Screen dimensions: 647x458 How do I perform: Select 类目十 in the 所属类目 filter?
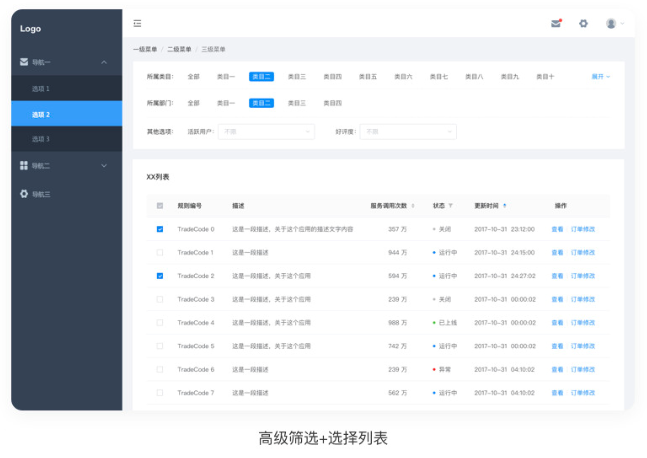(x=545, y=76)
